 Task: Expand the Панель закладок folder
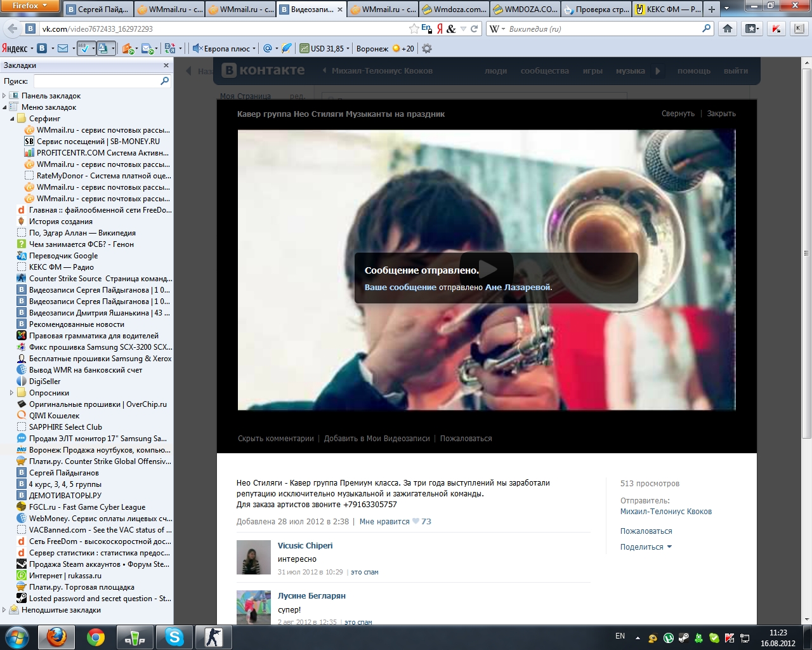click(4, 96)
